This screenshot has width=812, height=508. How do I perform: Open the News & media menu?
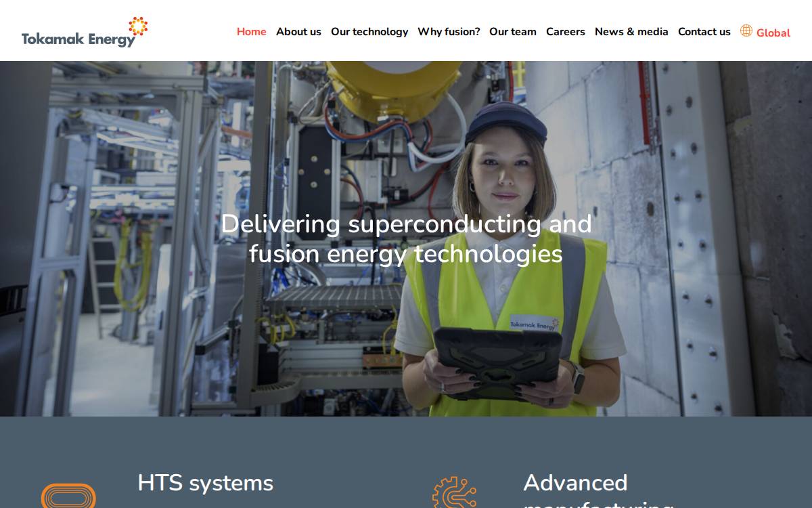pos(631,32)
